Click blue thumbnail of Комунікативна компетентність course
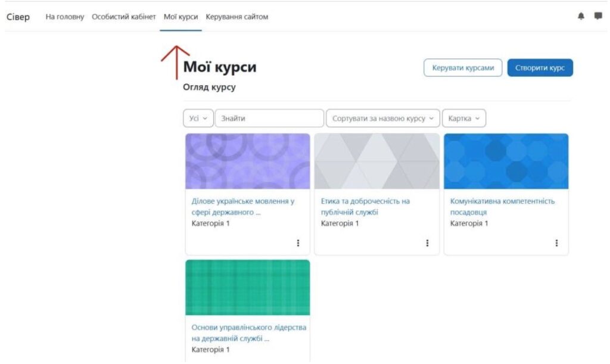Image resolution: width=610 pixels, height=364 pixels. [506, 161]
